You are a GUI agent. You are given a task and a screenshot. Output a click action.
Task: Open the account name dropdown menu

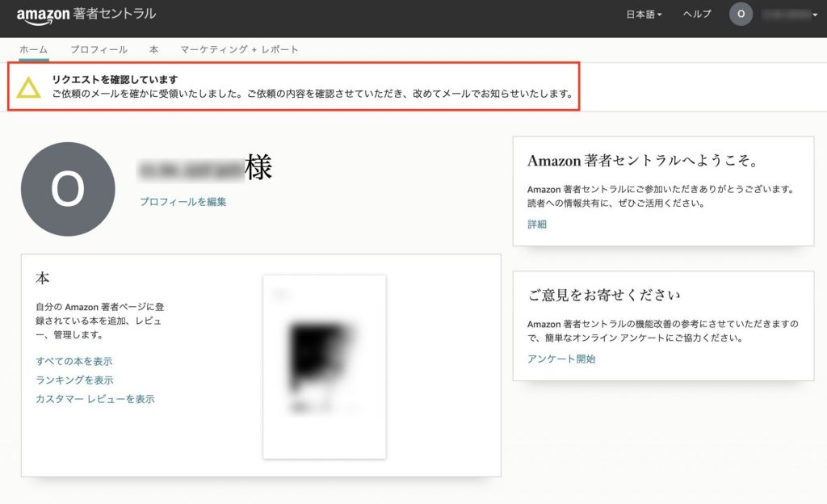785,14
